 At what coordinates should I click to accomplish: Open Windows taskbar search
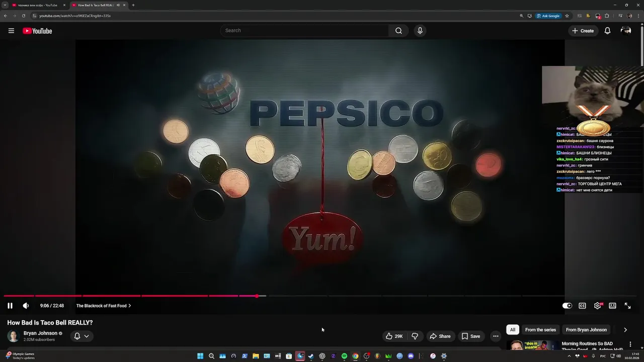tap(211, 356)
